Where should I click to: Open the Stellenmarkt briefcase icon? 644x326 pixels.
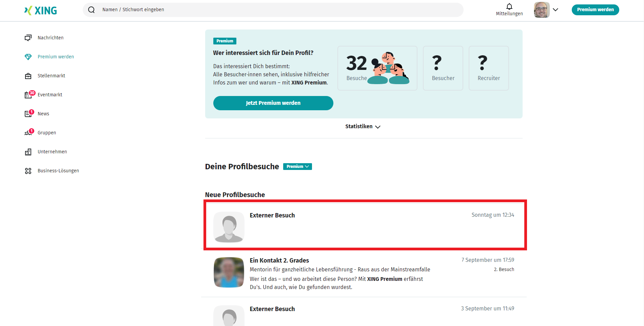point(28,76)
